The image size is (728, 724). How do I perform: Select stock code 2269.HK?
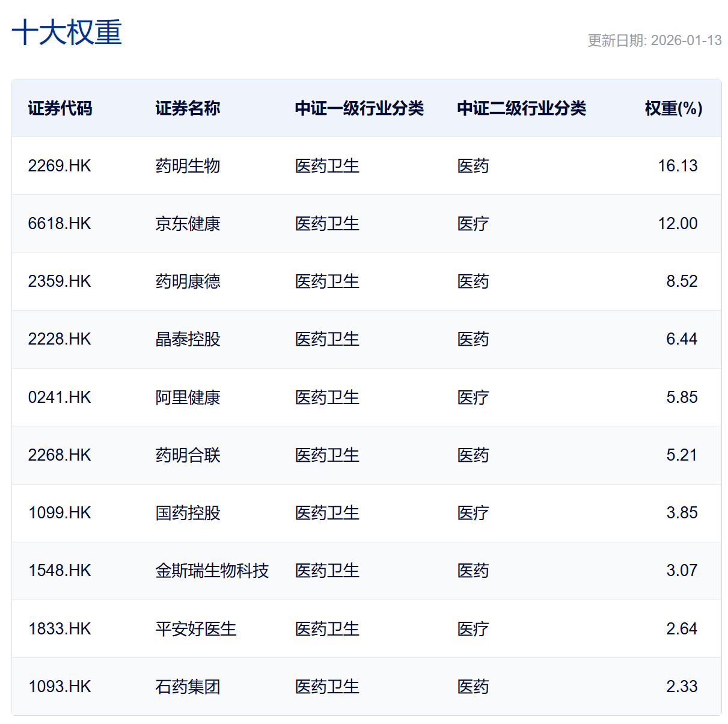pyautogui.click(x=60, y=166)
